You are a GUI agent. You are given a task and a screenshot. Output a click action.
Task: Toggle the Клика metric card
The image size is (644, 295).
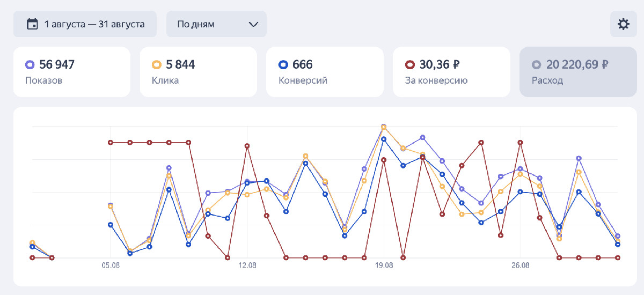pyautogui.click(x=198, y=72)
